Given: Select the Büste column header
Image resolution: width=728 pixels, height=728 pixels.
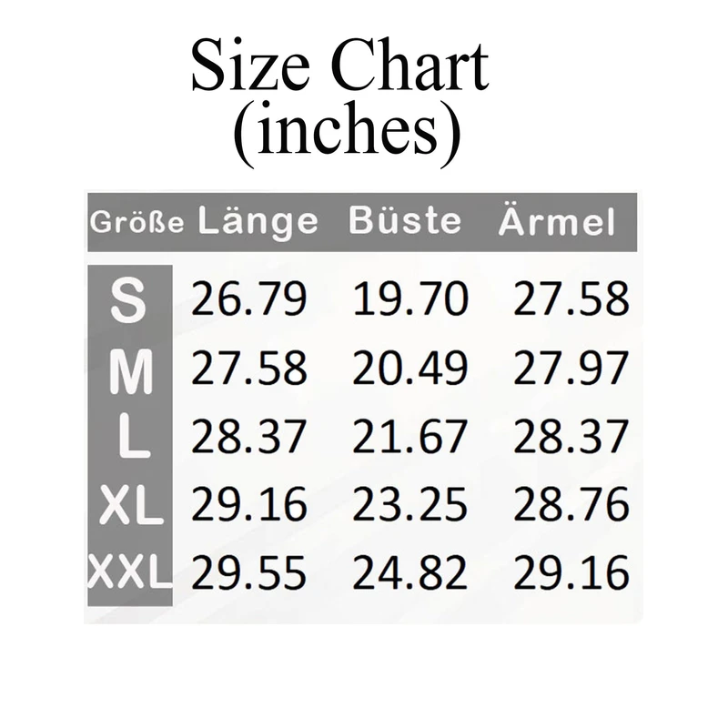Looking at the screenshot, I should [x=404, y=221].
